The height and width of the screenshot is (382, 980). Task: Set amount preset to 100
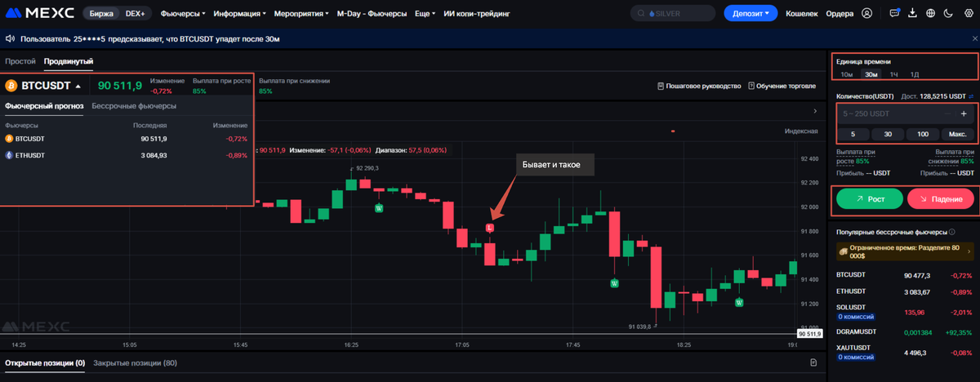(x=922, y=134)
